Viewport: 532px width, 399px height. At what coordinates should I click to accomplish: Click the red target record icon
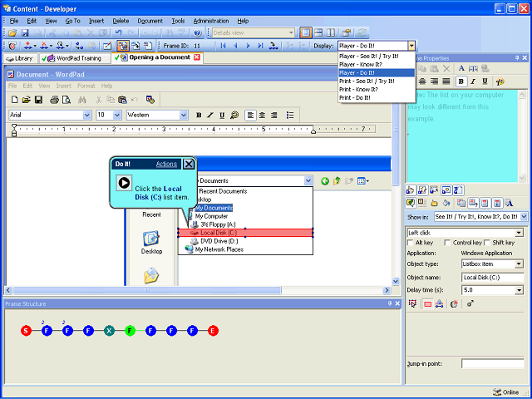pyautogui.click(x=12, y=46)
